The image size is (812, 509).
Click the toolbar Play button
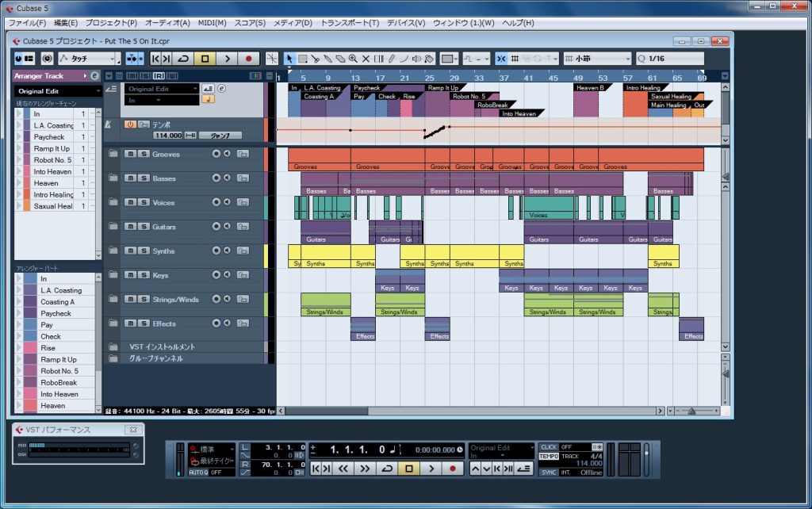tap(227, 59)
